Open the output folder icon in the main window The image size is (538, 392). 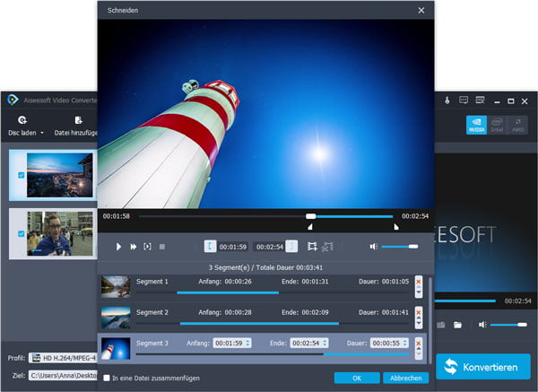[x=457, y=324]
